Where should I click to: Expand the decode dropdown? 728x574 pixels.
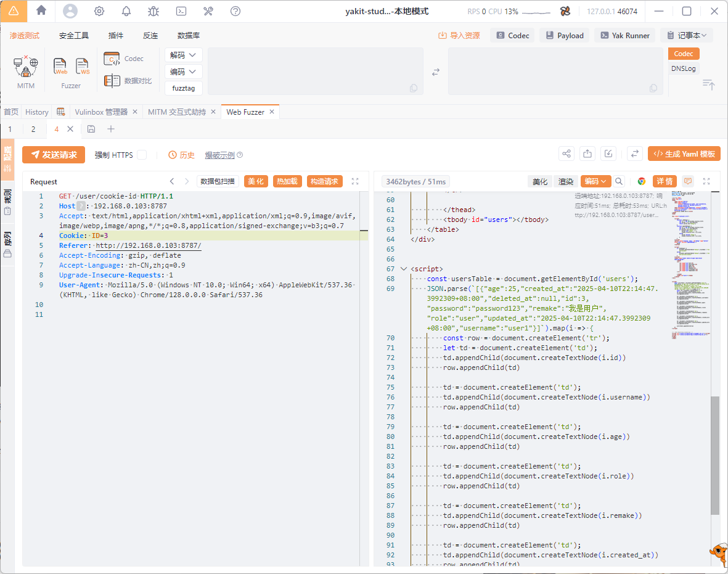click(184, 55)
